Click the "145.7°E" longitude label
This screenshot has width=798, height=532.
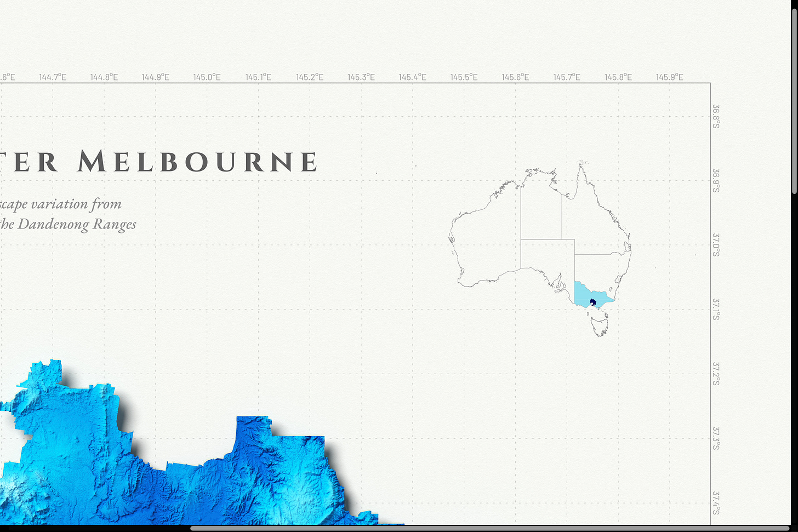pyautogui.click(x=567, y=77)
